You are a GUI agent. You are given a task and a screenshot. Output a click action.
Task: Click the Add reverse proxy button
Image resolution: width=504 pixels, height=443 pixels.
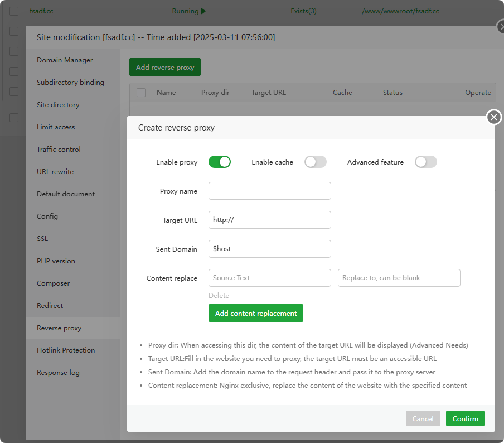[165, 67]
